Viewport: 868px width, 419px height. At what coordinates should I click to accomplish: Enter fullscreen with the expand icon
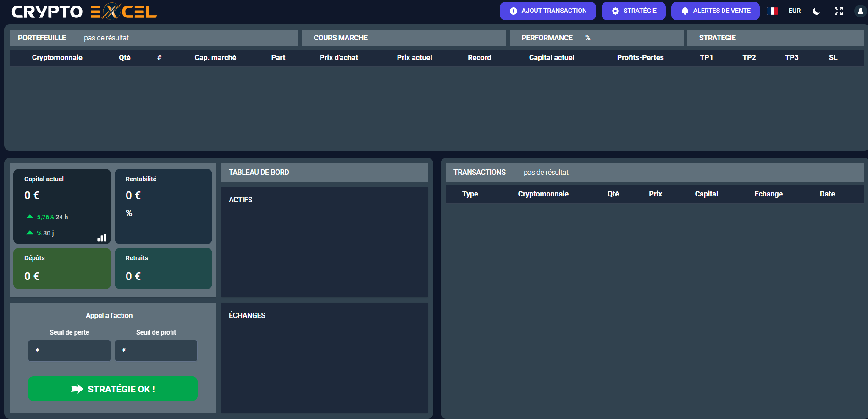point(838,11)
